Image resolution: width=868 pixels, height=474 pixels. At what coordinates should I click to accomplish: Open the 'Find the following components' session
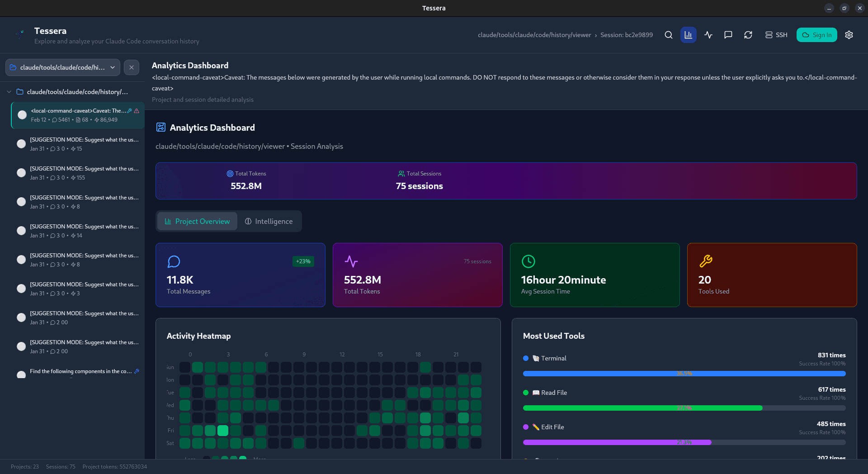[78, 372]
